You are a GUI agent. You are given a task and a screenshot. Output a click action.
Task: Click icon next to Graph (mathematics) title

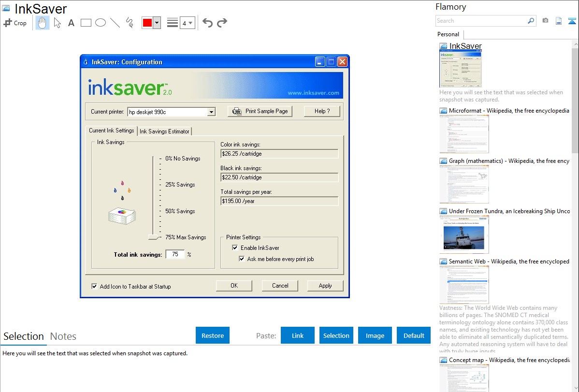(443, 161)
